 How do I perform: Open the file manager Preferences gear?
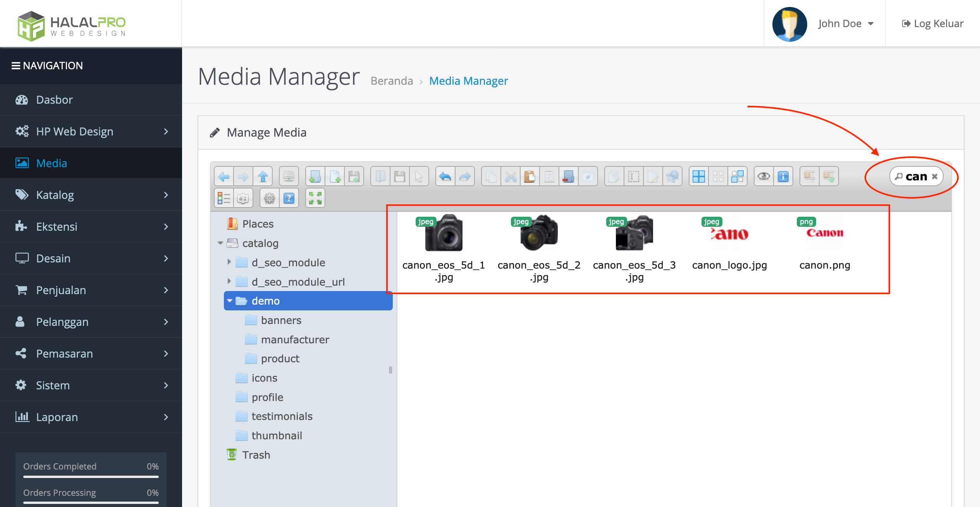point(270,199)
